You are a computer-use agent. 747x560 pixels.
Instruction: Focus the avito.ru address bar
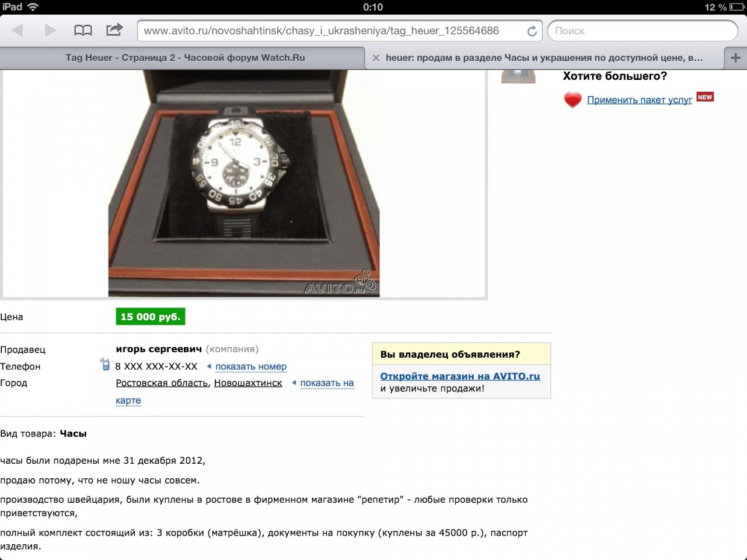tap(333, 31)
